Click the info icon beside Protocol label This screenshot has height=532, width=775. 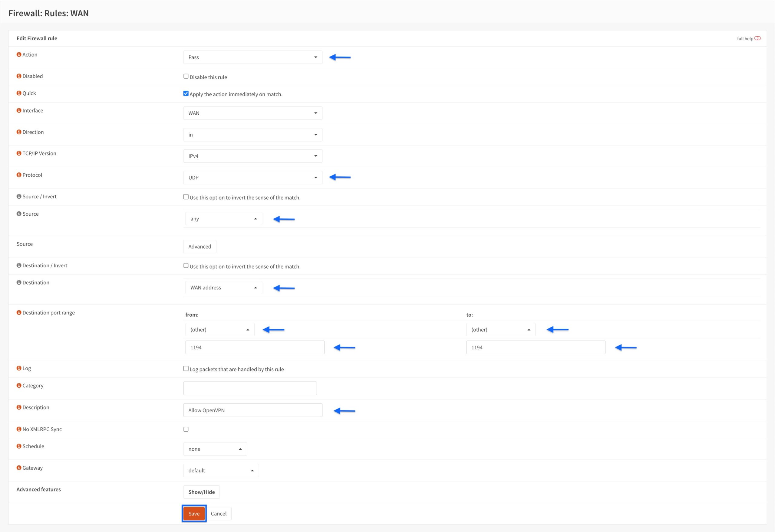point(19,175)
